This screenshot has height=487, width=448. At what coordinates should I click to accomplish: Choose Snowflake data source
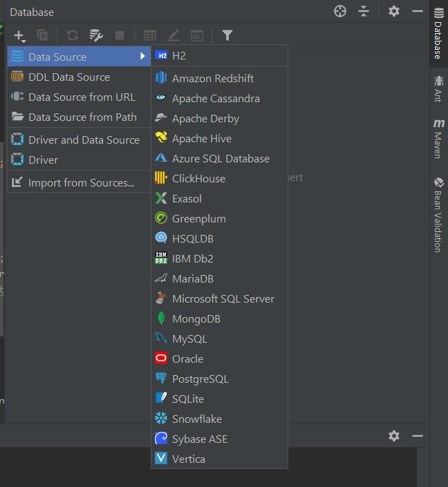tap(219, 419)
